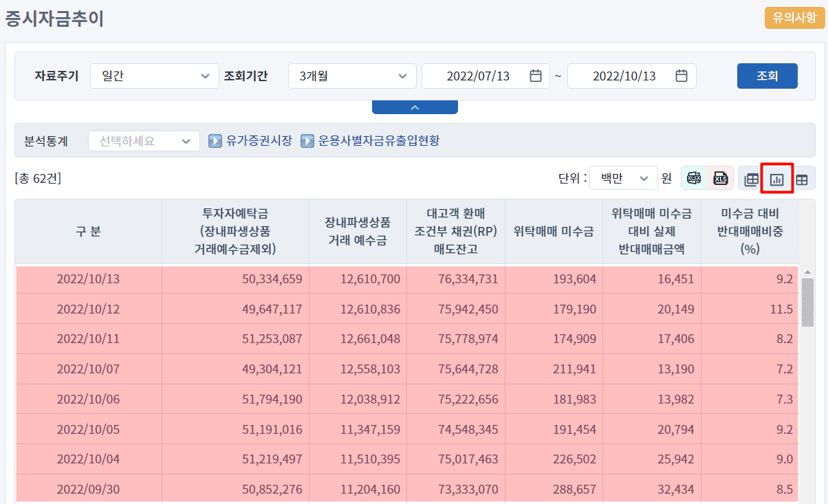
Task: Open the 조회기간 dropdown showing 3개월
Action: click(x=351, y=76)
